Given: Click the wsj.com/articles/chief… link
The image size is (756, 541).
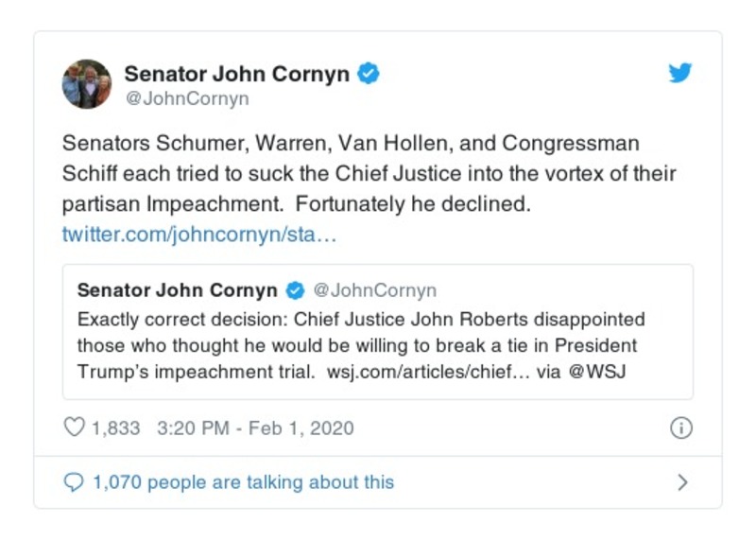Looking at the screenshot, I should pos(427,371).
